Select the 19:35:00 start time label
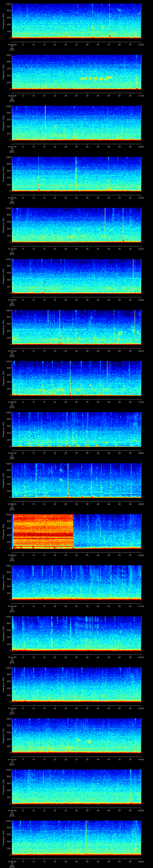Image resolution: width=153 pixels, height=868 pixels. pos(12,351)
